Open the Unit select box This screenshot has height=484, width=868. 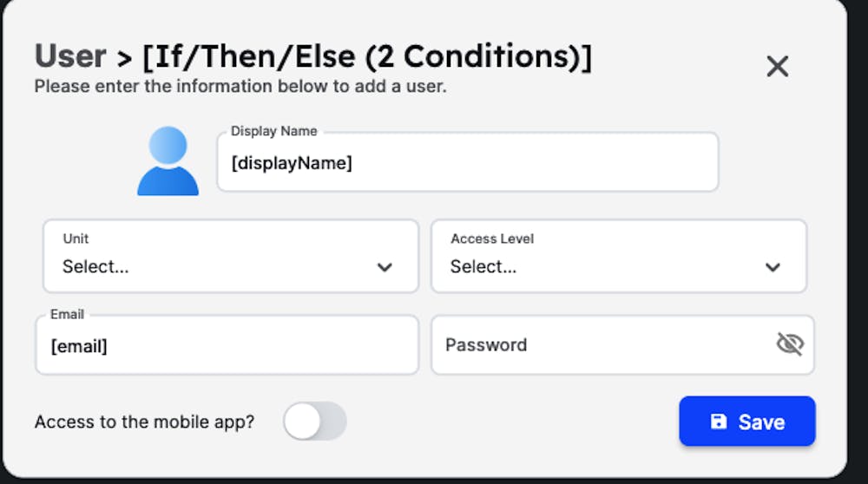(231, 256)
